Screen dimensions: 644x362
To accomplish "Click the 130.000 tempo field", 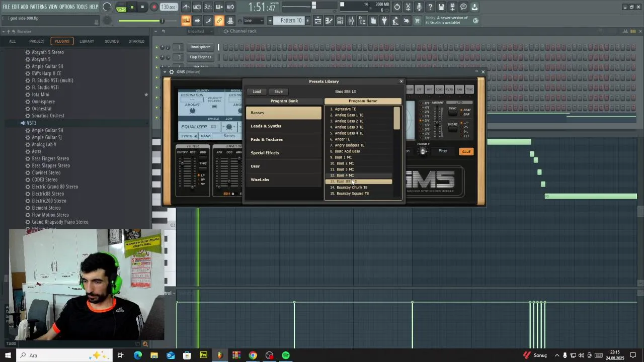I will click(x=169, y=7).
